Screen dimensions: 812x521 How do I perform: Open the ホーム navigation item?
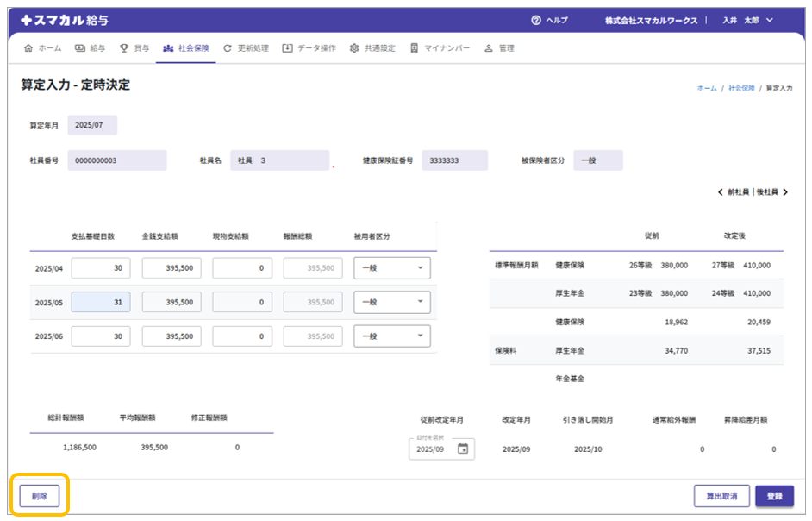point(43,48)
